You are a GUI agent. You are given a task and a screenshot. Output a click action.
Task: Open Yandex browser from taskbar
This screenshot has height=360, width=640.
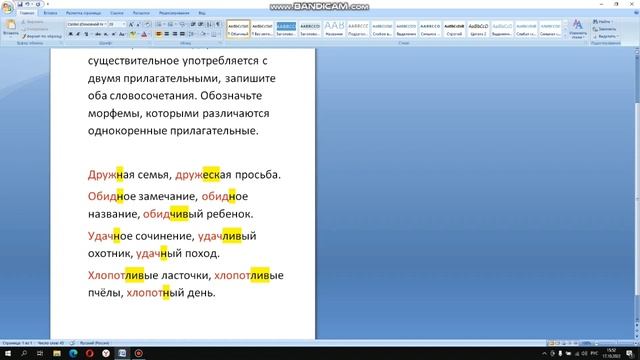pos(106,353)
